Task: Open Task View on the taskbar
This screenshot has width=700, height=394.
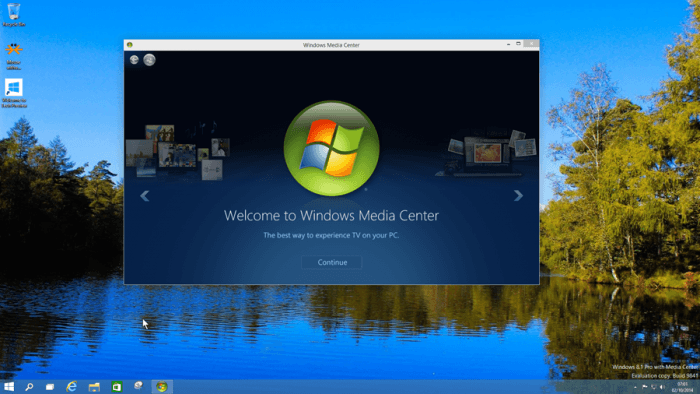Action: pyautogui.click(x=50, y=387)
